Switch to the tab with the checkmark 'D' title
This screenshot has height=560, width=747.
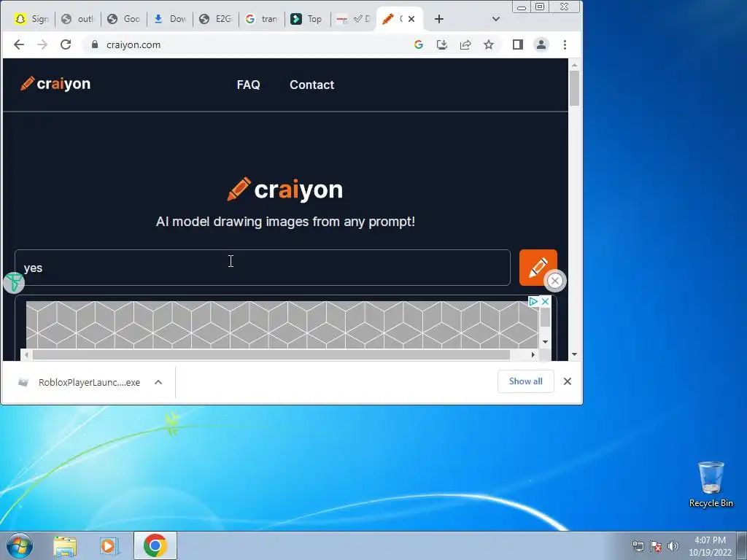tap(353, 19)
